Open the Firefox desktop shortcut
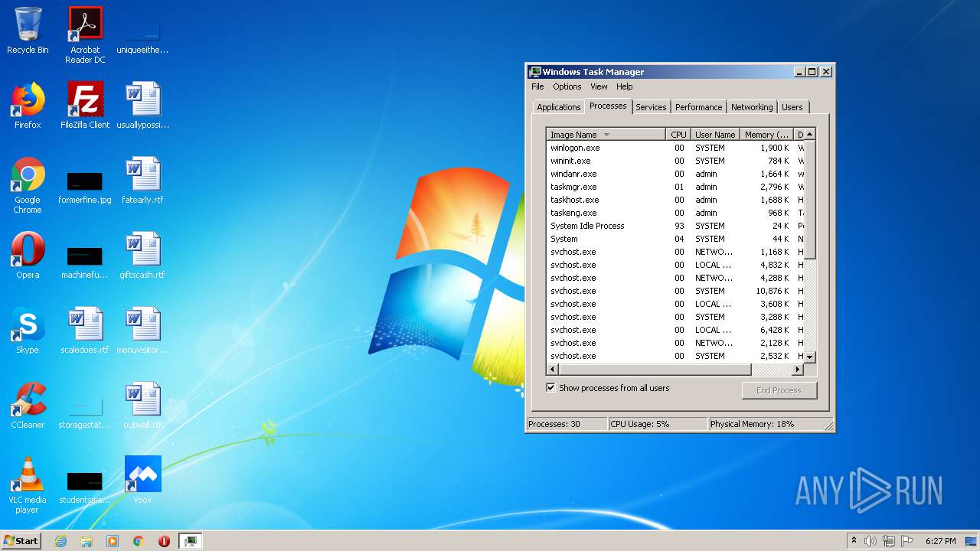The image size is (980, 551). coord(28,106)
